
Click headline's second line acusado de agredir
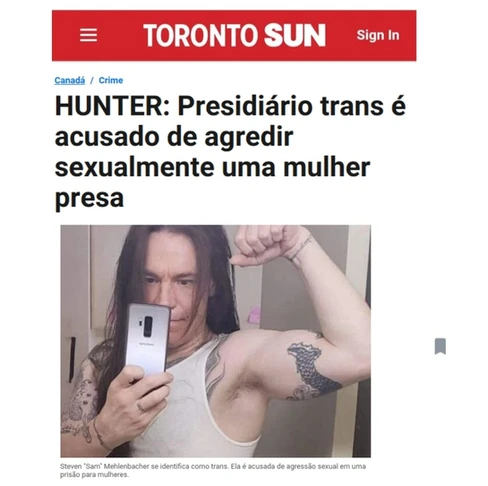tap(174, 137)
